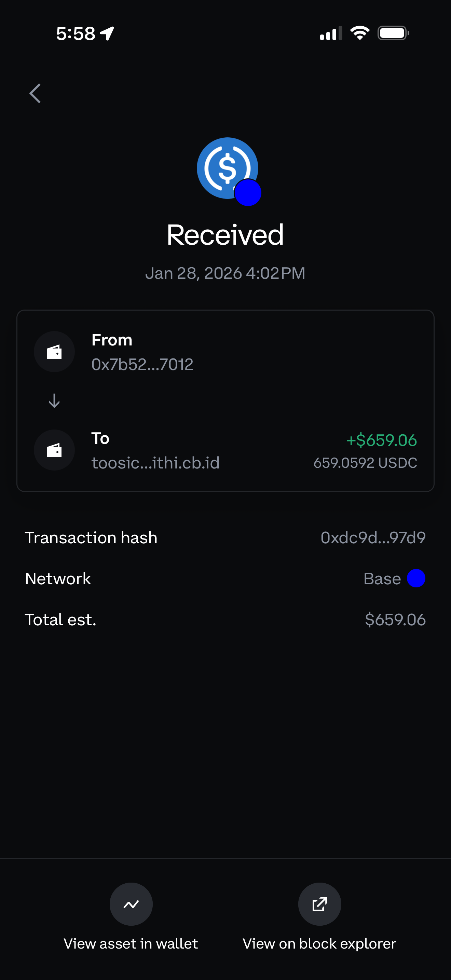Tap the View asset in wallet label
The width and height of the screenshot is (451, 980).
(x=131, y=943)
